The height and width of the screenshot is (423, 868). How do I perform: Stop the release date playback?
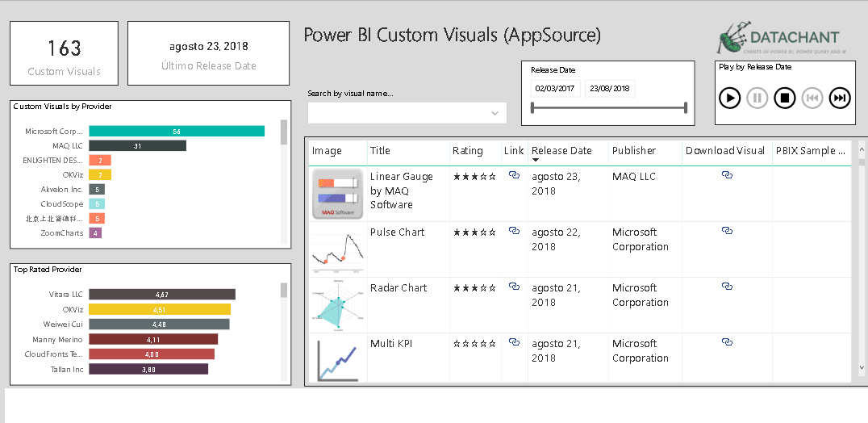coord(784,98)
